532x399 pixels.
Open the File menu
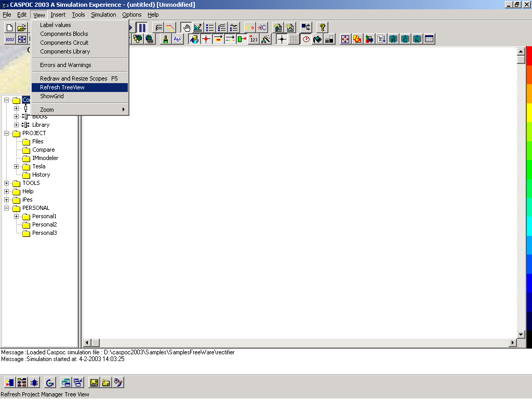[x=7, y=15]
